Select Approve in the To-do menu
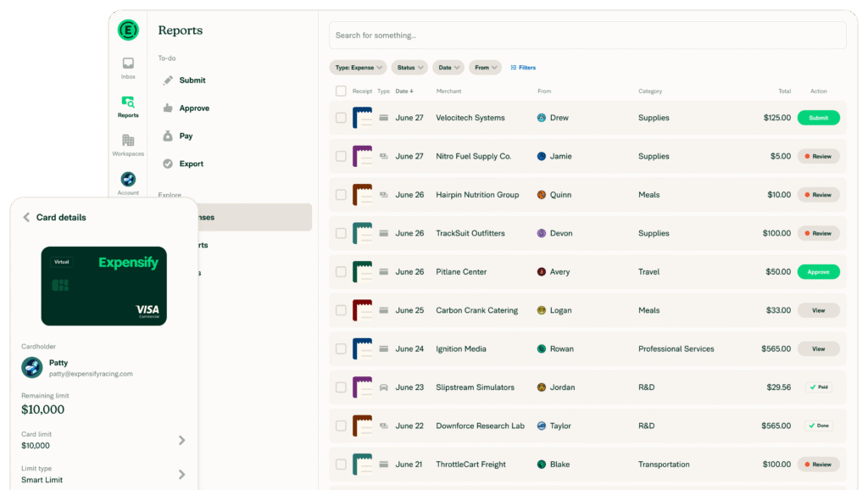868x490 pixels. 194,109
